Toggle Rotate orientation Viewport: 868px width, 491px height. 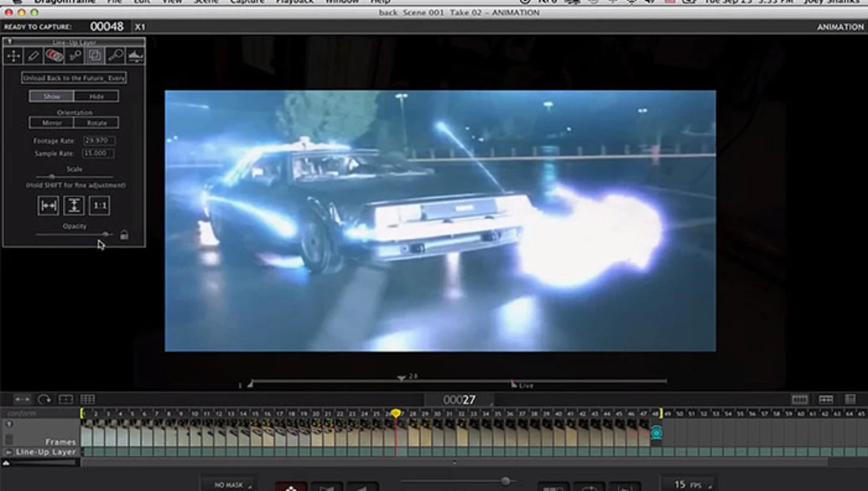(x=96, y=123)
